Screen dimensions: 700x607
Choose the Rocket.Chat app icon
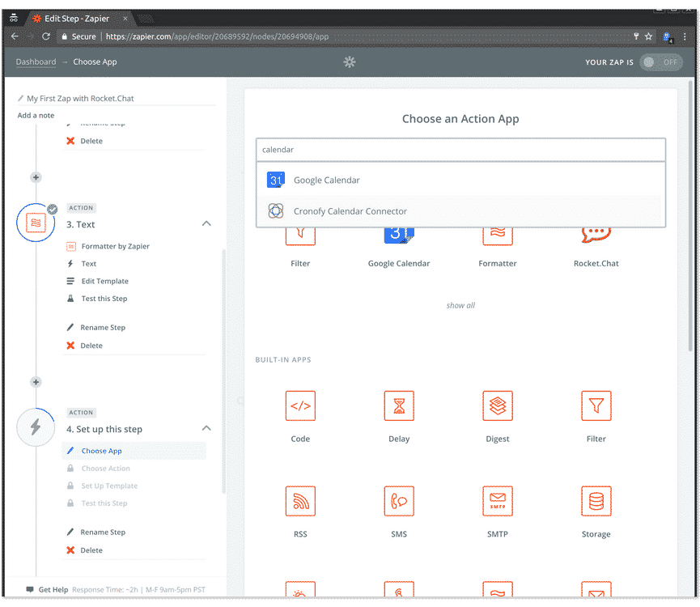click(596, 236)
